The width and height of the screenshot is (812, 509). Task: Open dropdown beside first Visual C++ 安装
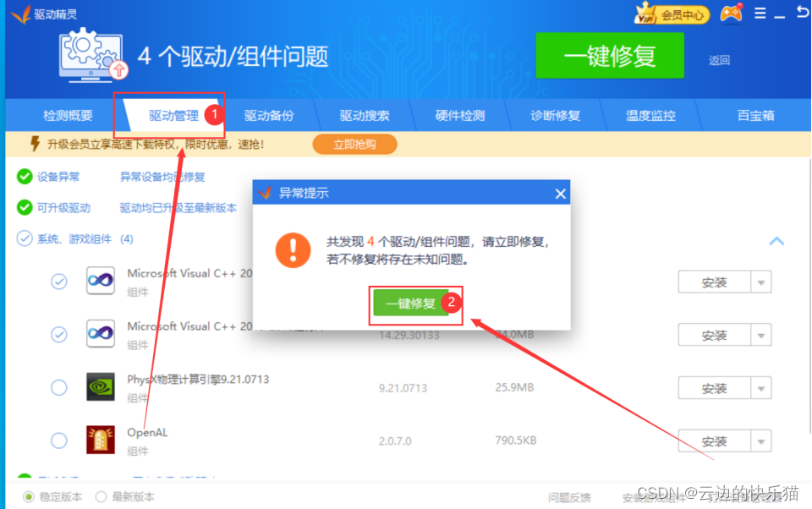coord(761,282)
